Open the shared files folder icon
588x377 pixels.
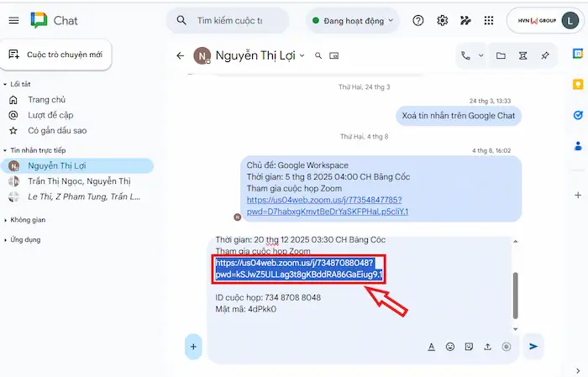click(501, 56)
